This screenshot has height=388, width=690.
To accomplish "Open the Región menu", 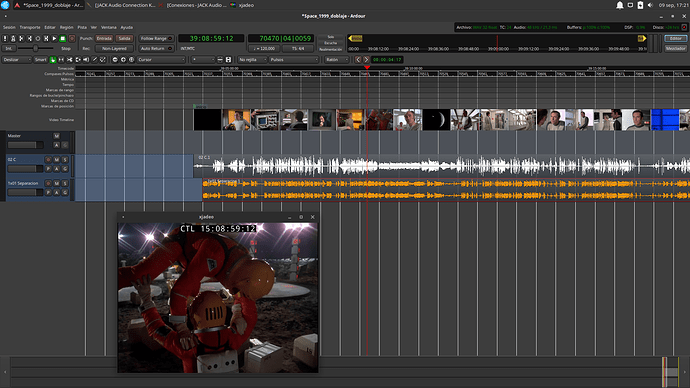I will point(66,27).
